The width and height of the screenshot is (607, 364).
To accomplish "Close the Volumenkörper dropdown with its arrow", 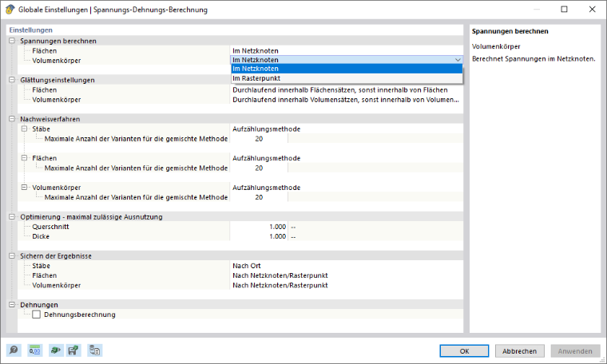I will point(458,60).
